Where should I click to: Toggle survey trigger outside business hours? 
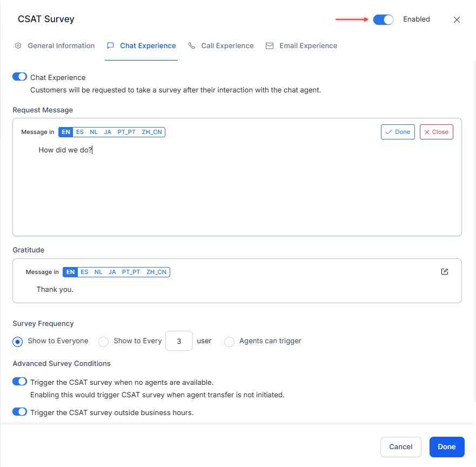pos(19,412)
